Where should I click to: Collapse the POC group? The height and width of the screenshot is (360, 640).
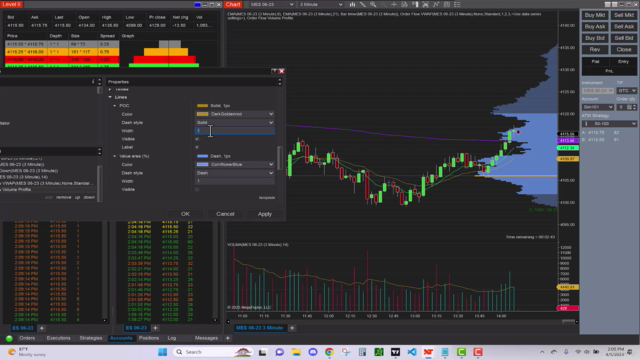tap(115, 105)
